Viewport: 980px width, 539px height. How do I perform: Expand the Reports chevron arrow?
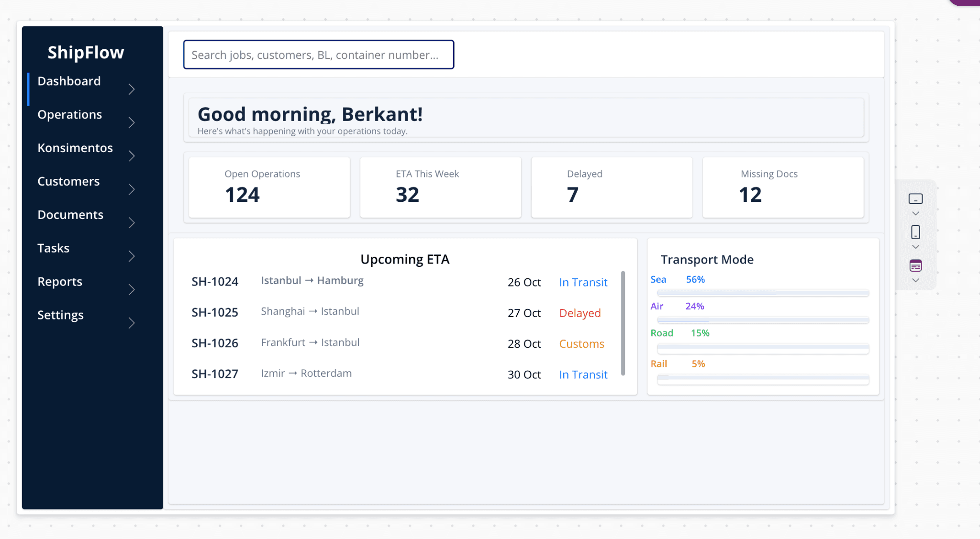[x=132, y=290]
